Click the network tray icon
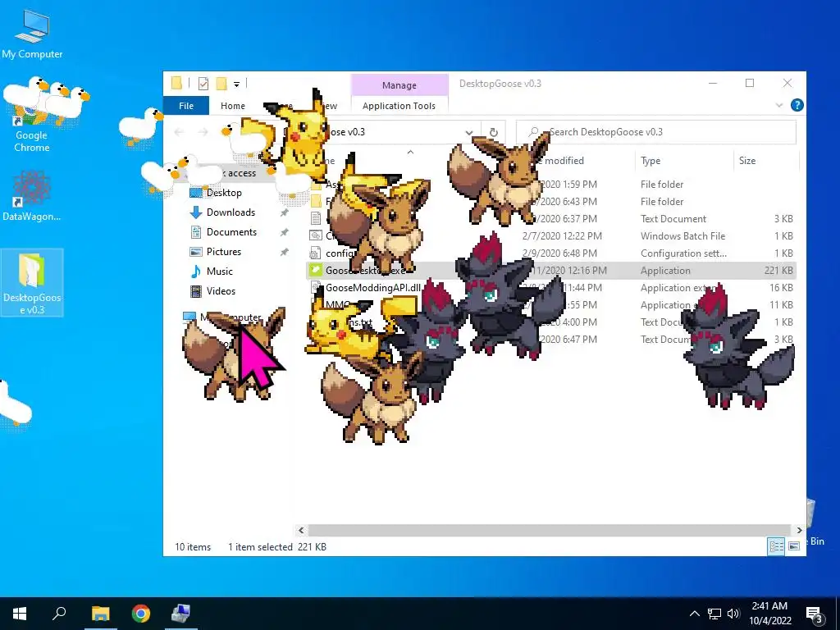Screen dimensions: 840x630 pos(714,614)
